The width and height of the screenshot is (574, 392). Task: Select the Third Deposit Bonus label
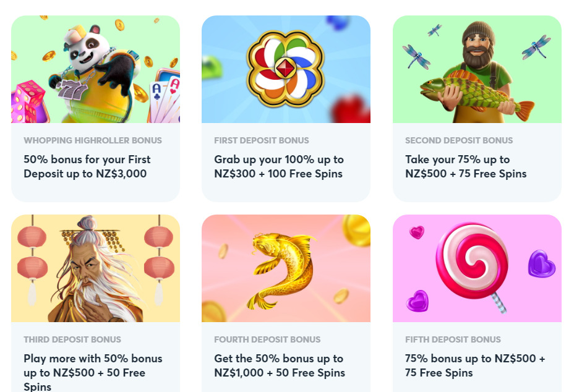pos(72,339)
